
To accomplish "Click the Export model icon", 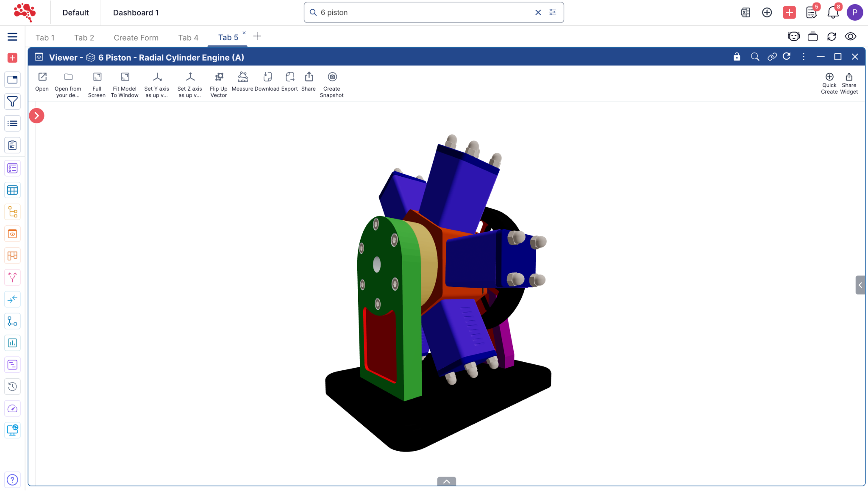I will 289,77.
